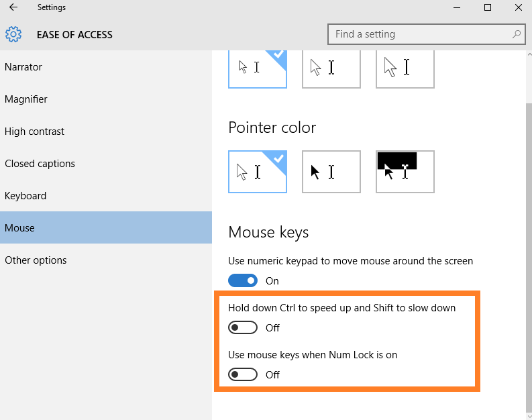Image resolution: width=532 pixels, height=420 pixels.
Task: Click the Ease of Access gear icon
Action: pos(13,34)
